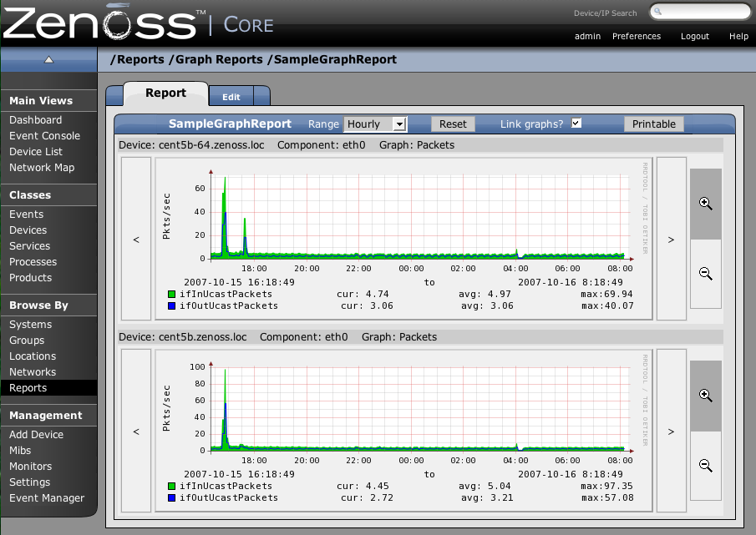Open the small tab right of Edit
Screen dimensions: 756x535
point(261,96)
